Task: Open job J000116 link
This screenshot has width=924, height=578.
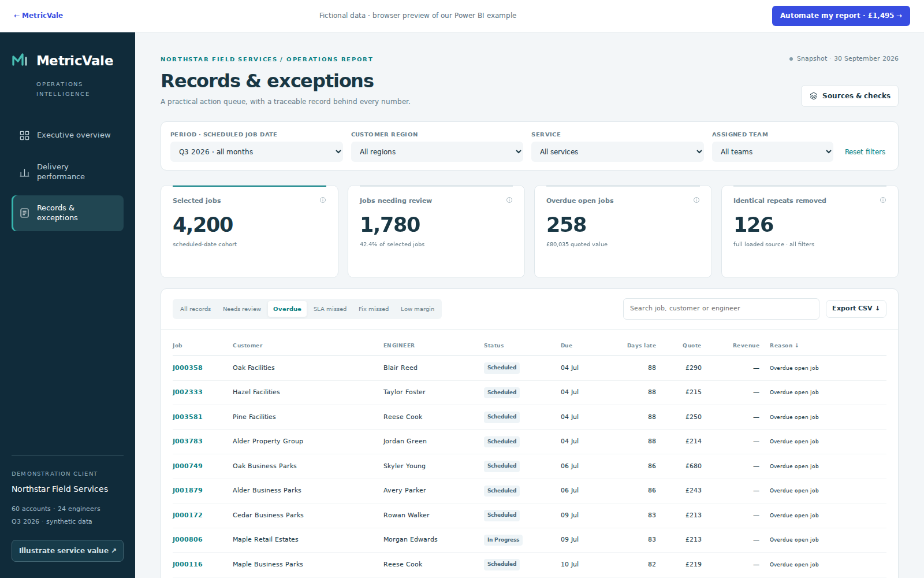Action: [x=188, y=565]
